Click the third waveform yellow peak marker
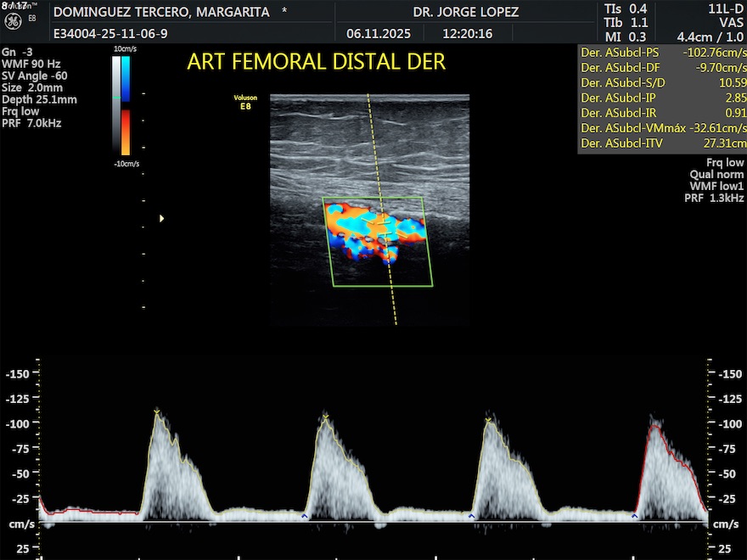Image resolution: width=747 pixels, height=560 pixels. (488, 419)
